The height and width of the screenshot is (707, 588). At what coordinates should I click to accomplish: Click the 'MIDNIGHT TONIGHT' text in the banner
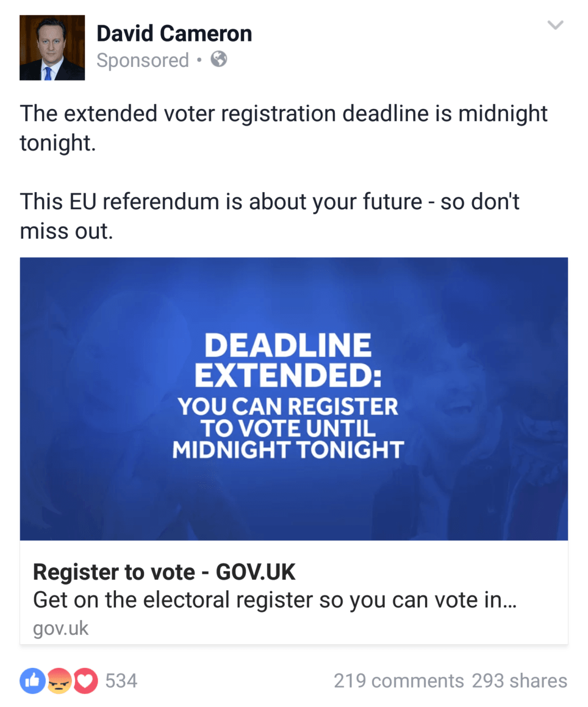click(x=288, y=450)
